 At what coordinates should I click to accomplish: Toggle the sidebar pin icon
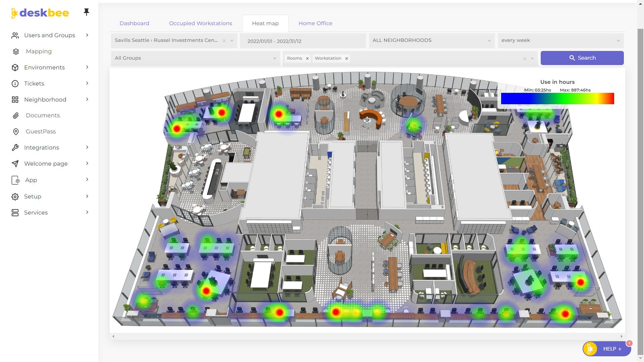(x=87, y=12)
